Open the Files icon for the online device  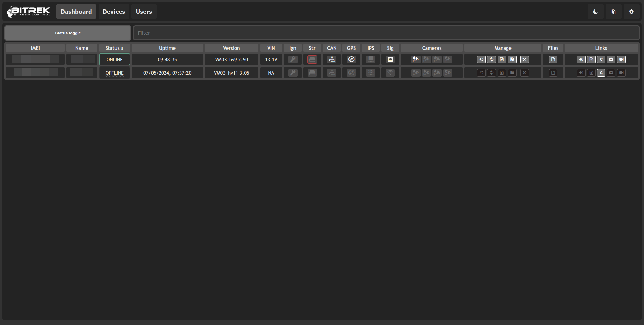point(553,60)
